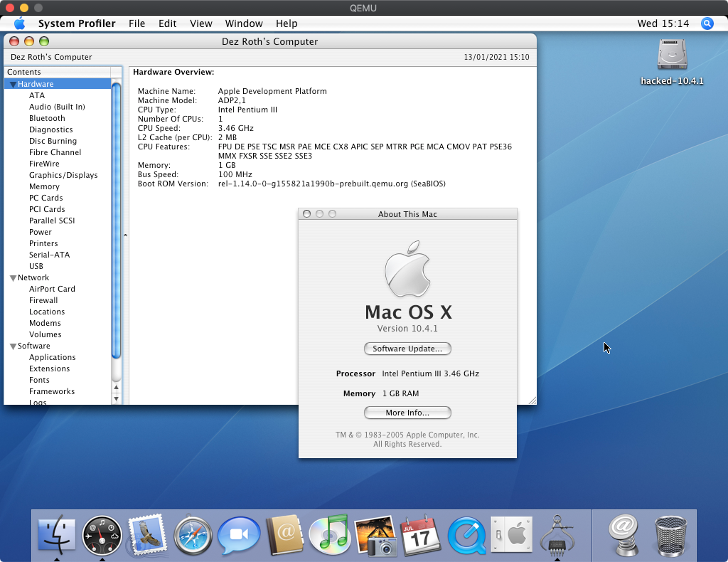The height and width of the screenshot is (562, 728).
Task: Select Fonts under Software
Action: 39,380
